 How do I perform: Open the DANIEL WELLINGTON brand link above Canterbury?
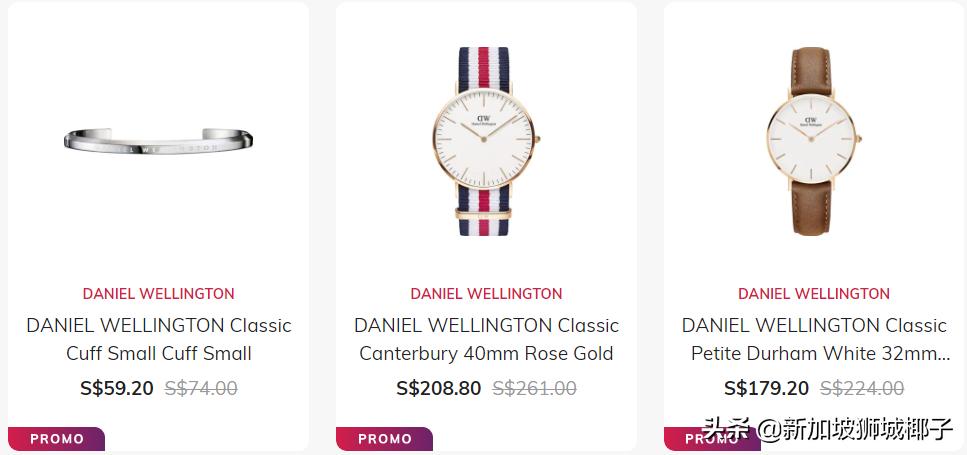point(486,294)
